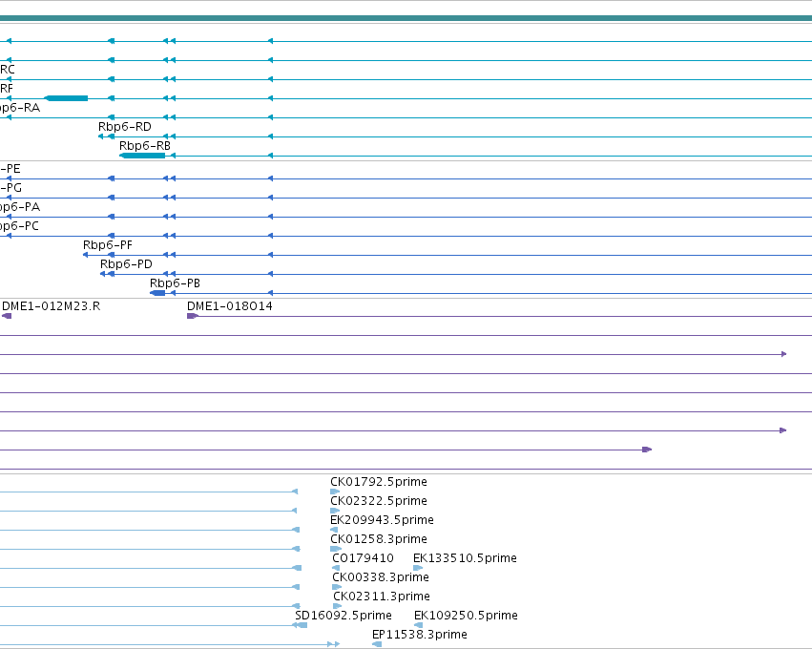Click the EST glyph below EP11538.3prime
Viewport: 812px width, 649px height.
[377, 645]
